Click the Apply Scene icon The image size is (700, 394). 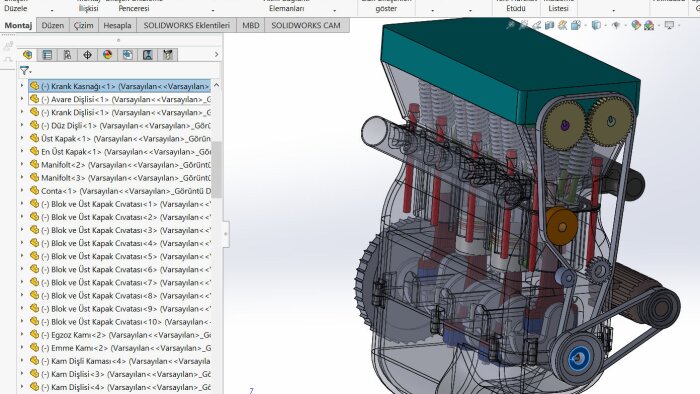tap(649, 25)
